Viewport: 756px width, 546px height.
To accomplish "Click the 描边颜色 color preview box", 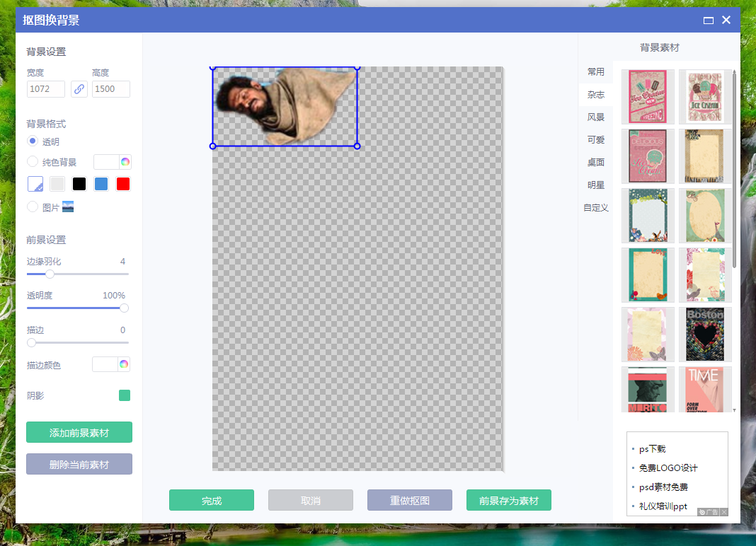I will tap(105, 364).
